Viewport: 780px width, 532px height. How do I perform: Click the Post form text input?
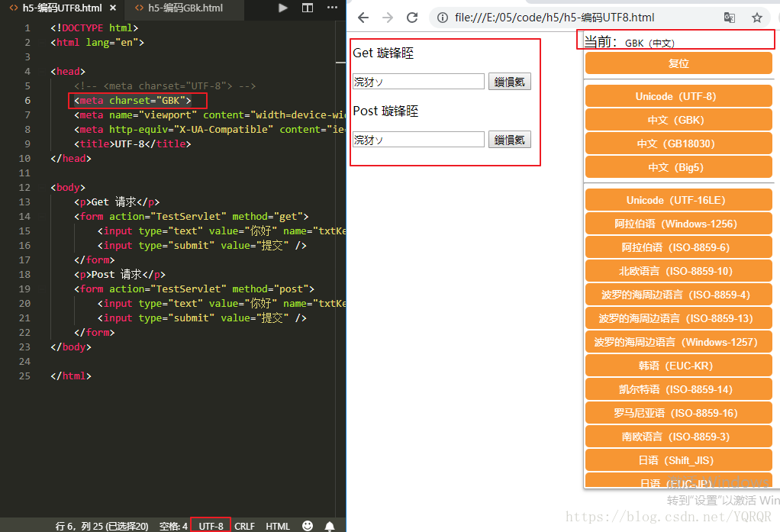418,140
